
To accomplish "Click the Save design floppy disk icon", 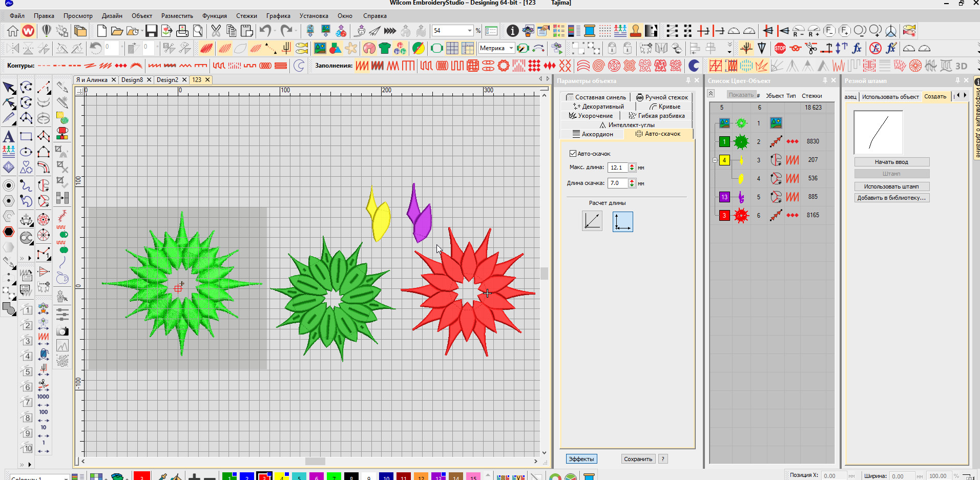I will pyautogui.click(x=151, y=31).
